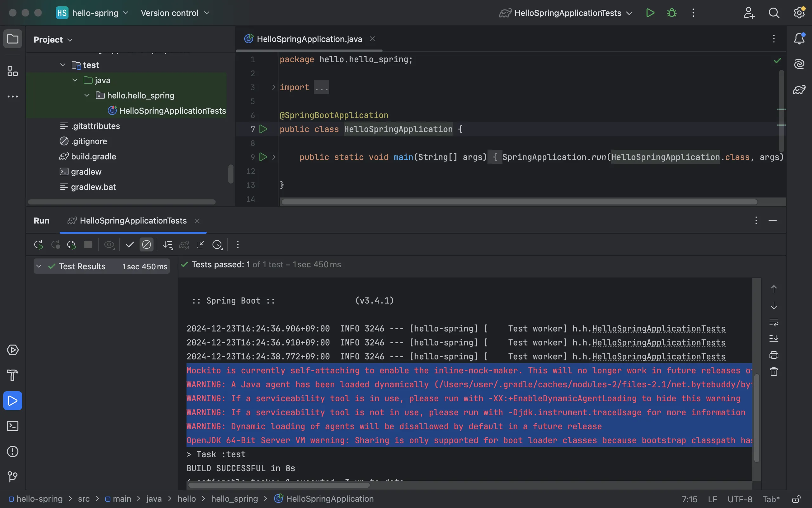Import tests from file icon
This screenshot has height=508, width=812.
point(200,244)
